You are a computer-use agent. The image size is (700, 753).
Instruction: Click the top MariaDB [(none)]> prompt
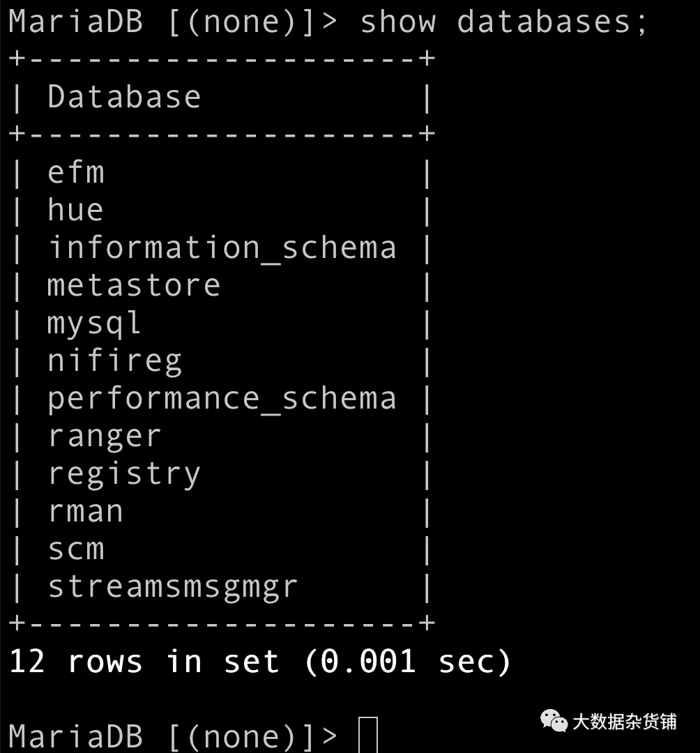173,22
